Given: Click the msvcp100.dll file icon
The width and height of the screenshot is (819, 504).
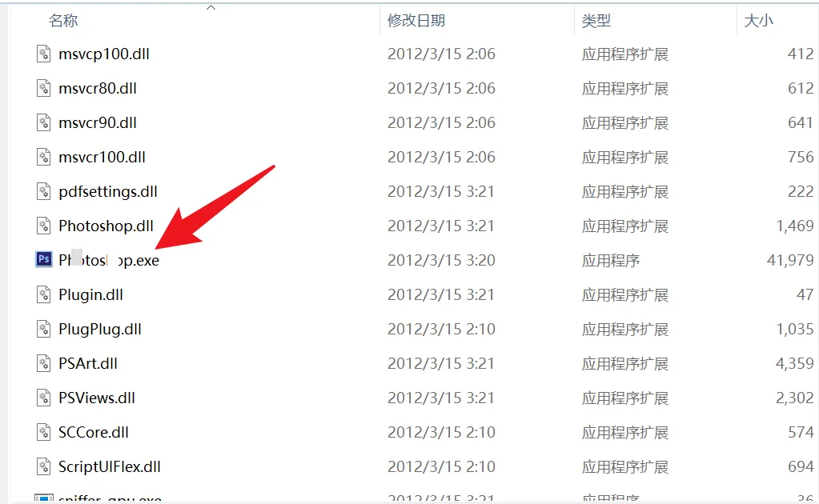Looking at the screenshot, I should click(x=43, y=54).
